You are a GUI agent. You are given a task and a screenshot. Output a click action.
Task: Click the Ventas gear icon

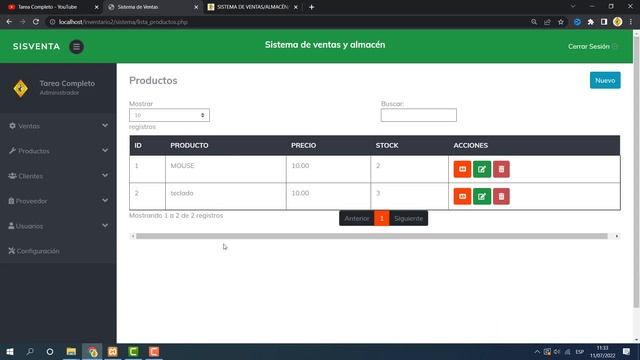(x=12, y=126)
